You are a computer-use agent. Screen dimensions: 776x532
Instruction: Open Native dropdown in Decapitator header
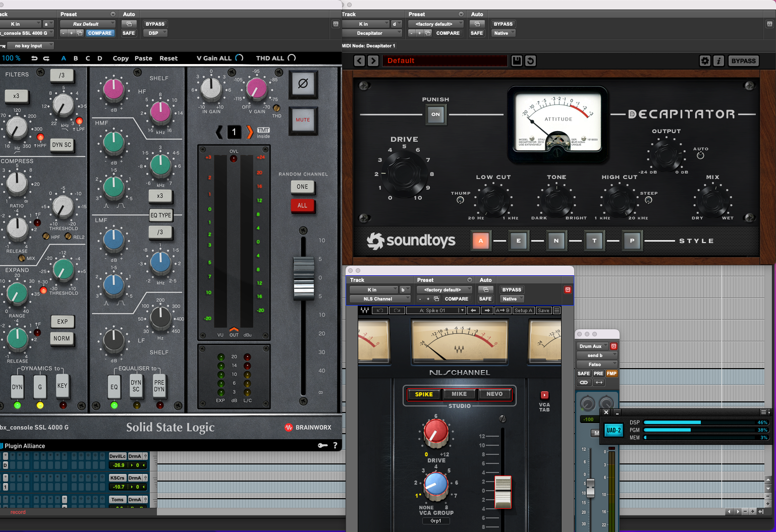pos(504,33)
